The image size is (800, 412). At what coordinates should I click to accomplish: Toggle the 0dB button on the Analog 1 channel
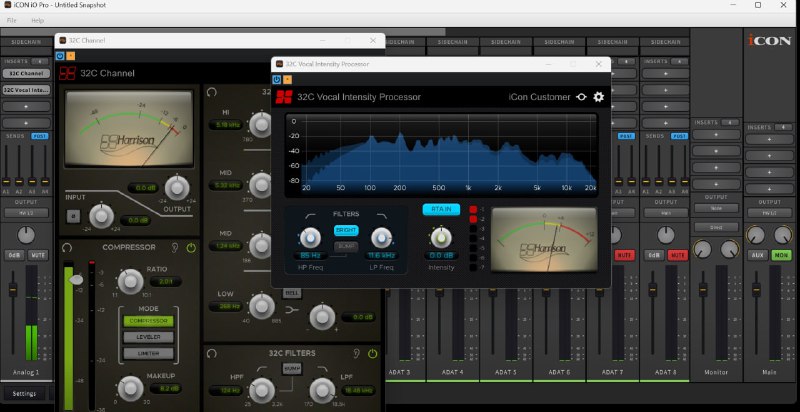click(13, 255)
